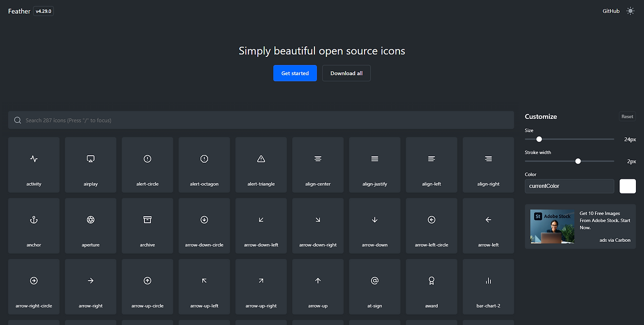Select the activity icon card
Viewport: 644px width, 325px height.
point(34,165)
